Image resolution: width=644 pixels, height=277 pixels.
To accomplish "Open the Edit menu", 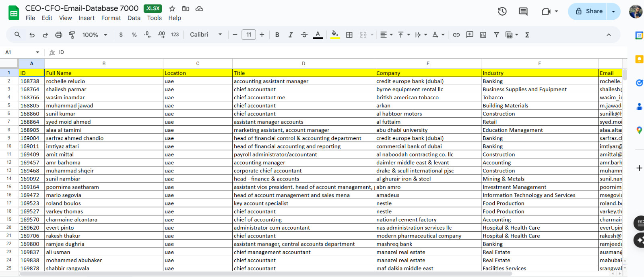I will pos(47,18).
